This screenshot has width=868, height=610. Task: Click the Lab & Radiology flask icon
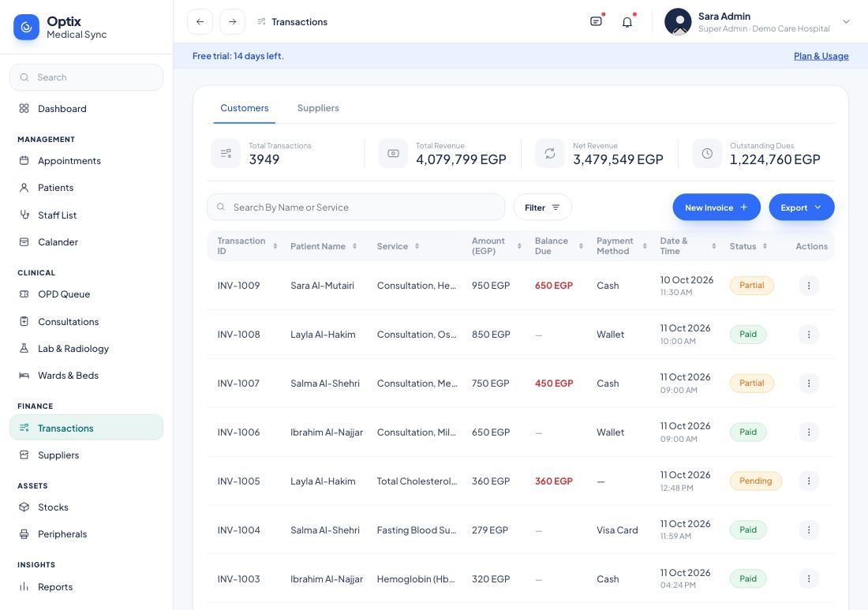click(24, 348)
